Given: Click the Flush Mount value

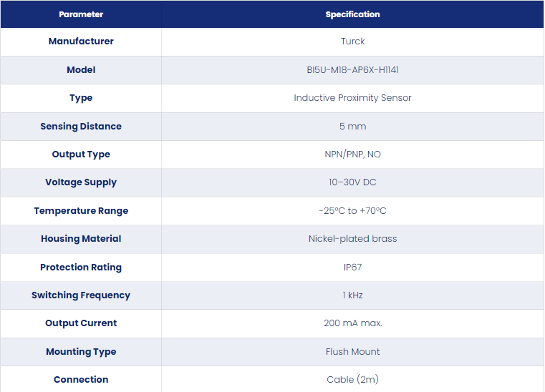Looking at the screenshot, I should pyautogui.click(x=352, y=351).
